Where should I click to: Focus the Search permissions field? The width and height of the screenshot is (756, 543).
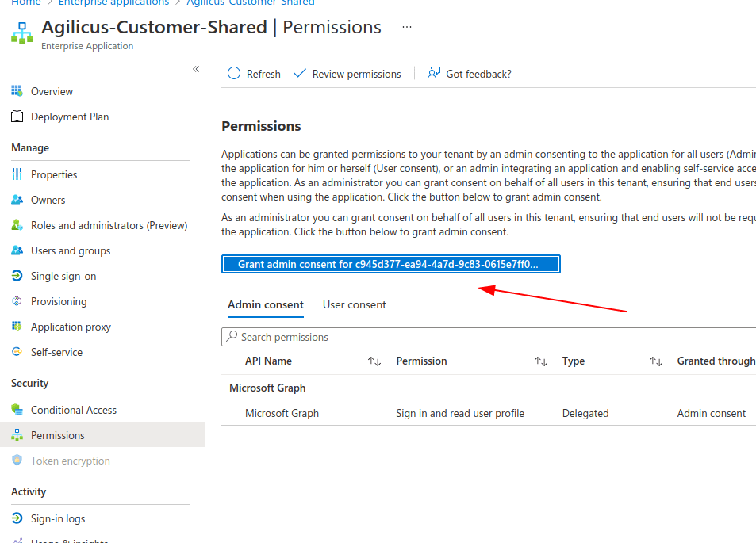tap(489, 337)
